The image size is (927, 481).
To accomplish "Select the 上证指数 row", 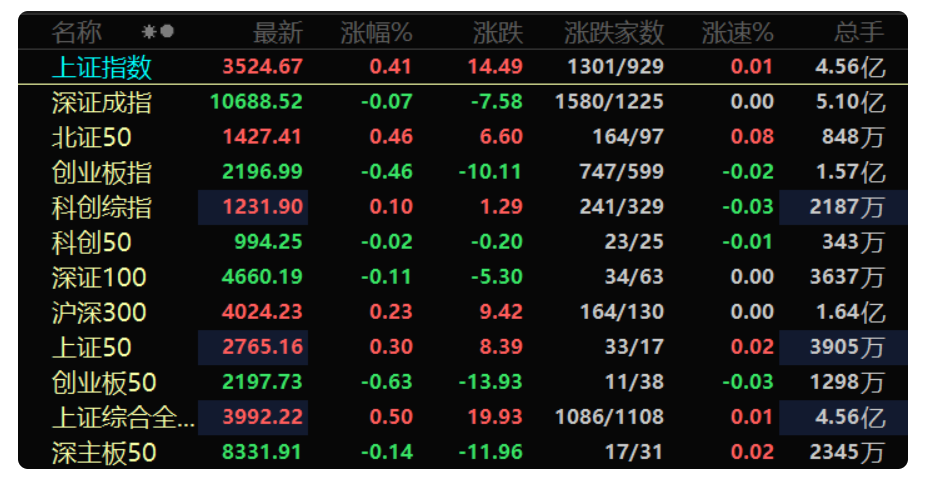I will click(x=463, y=67).
